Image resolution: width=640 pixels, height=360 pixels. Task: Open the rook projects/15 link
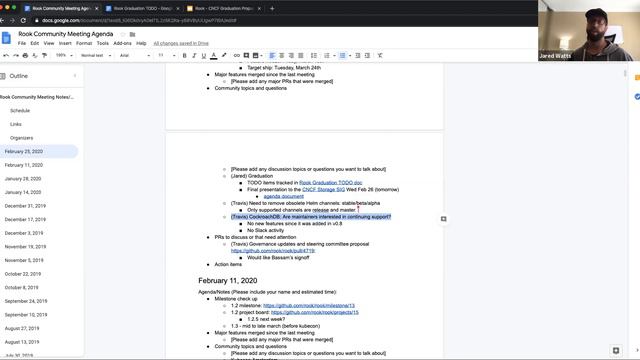(315, 312)
